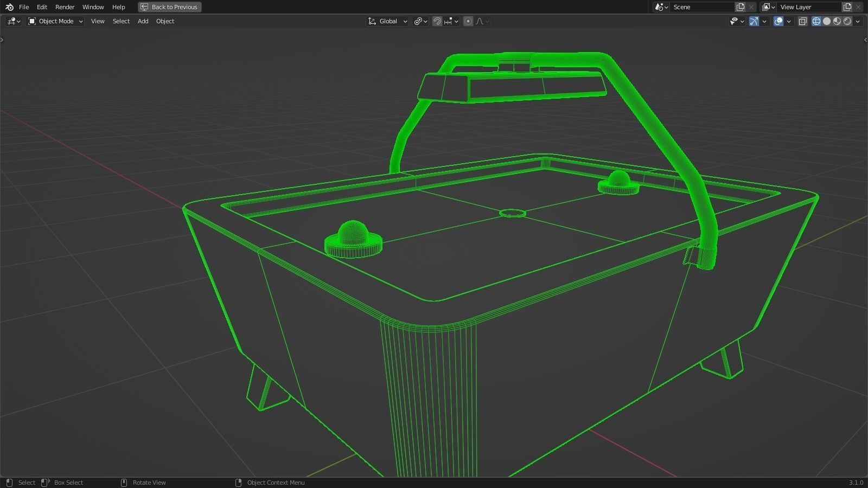
Task: Click the Back to Previous button
Action: click(x=169, y=7)
